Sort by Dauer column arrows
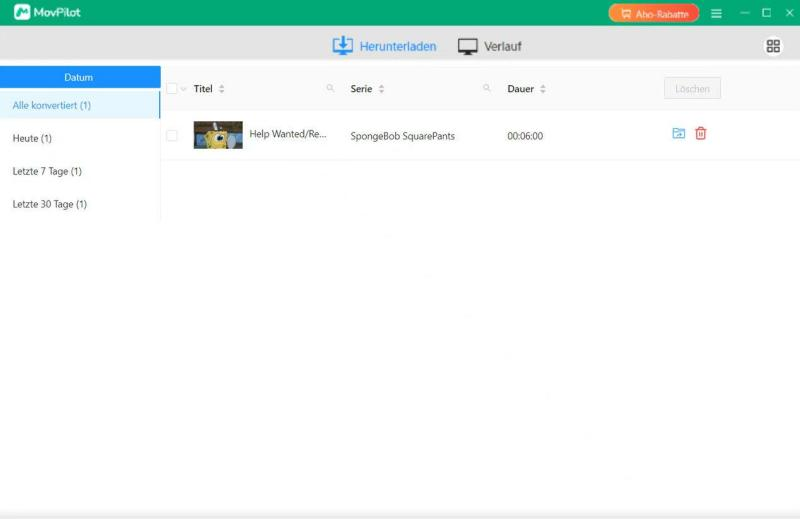This screenshot has width=800, height=519. pyautogui.click(x=543, y=89)
